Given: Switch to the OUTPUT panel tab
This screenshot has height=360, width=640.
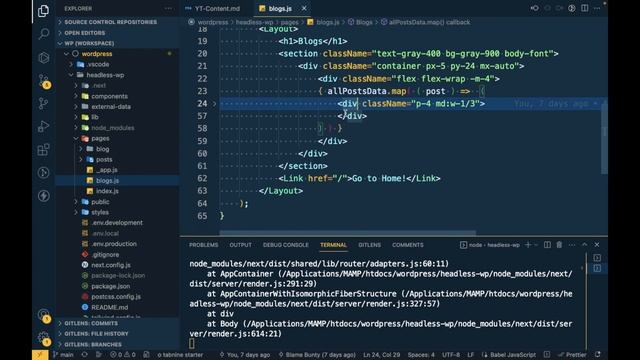Looking at the screenshot, I should click(240, 245).
